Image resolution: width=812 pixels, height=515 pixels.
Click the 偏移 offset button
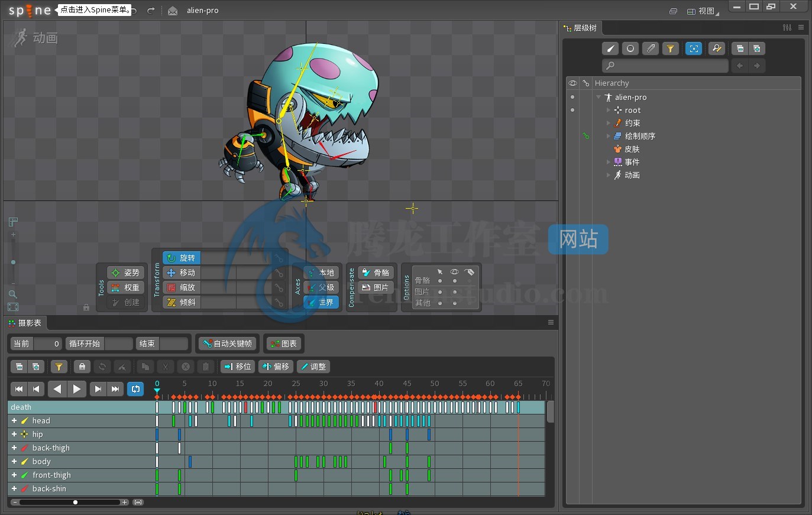(276, 367)
